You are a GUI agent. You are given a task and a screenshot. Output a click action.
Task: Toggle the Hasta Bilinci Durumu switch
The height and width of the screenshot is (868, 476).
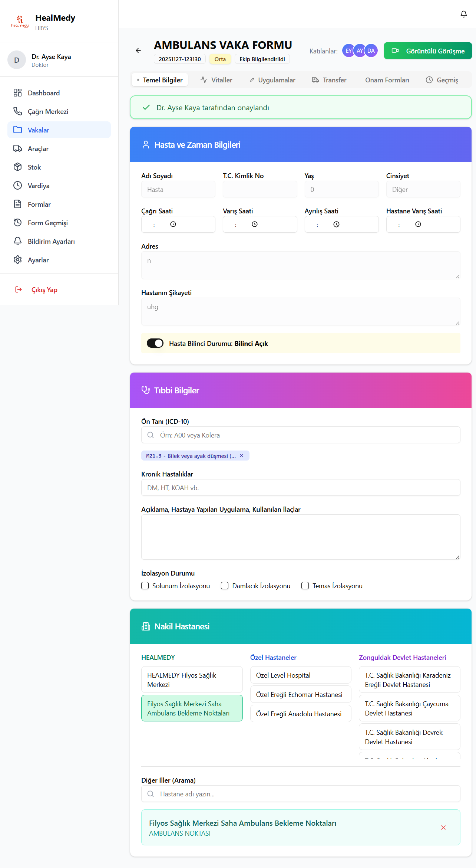coord(155,343)
